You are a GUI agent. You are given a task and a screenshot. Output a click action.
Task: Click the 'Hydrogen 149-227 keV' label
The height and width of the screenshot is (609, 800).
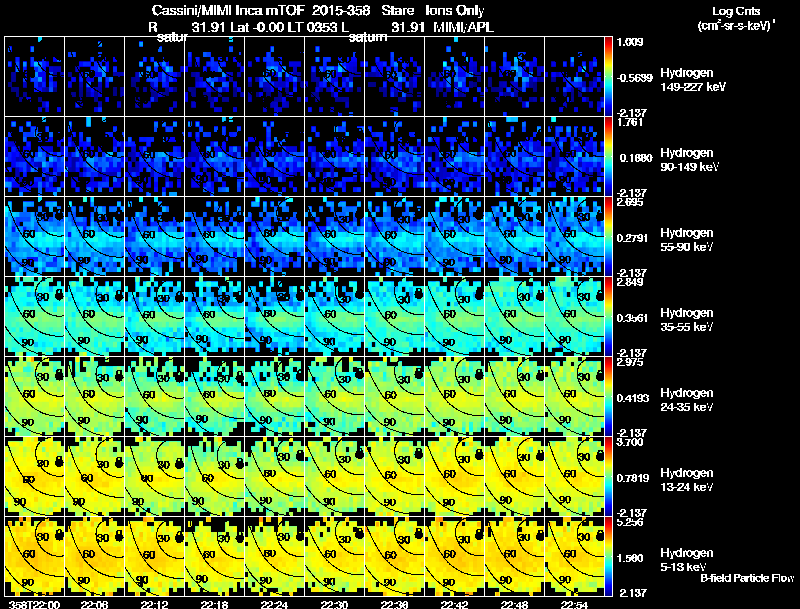693,80
